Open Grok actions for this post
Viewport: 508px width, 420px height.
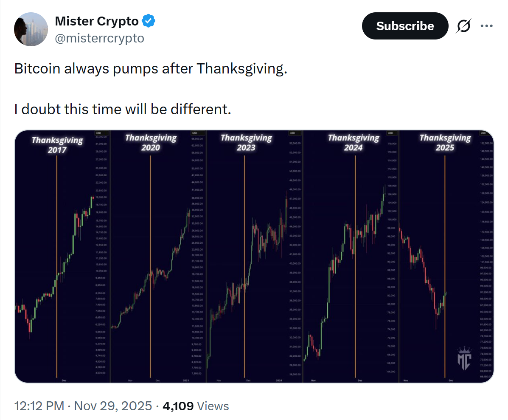(x=463, y=26)
